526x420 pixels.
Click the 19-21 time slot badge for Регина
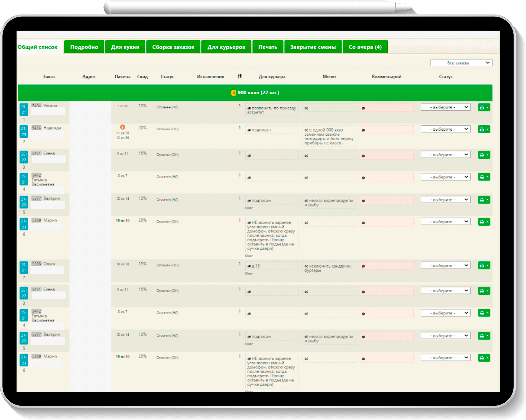point(24,110)
